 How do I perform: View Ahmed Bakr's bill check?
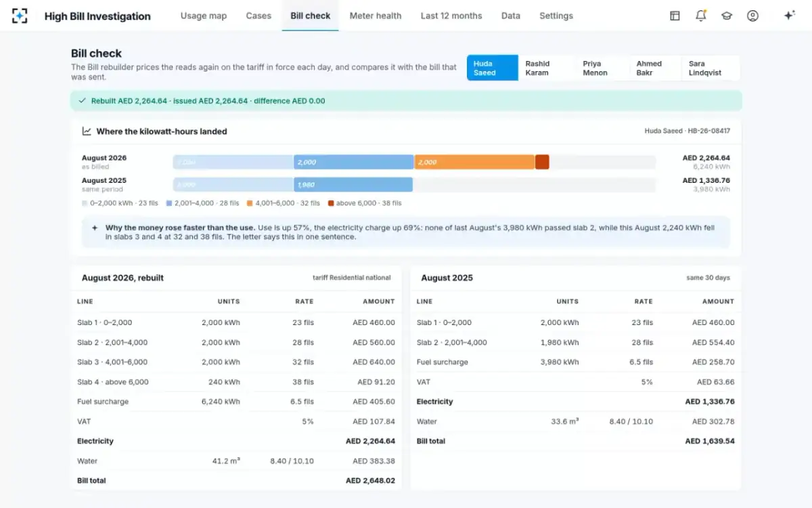(654, 68)
